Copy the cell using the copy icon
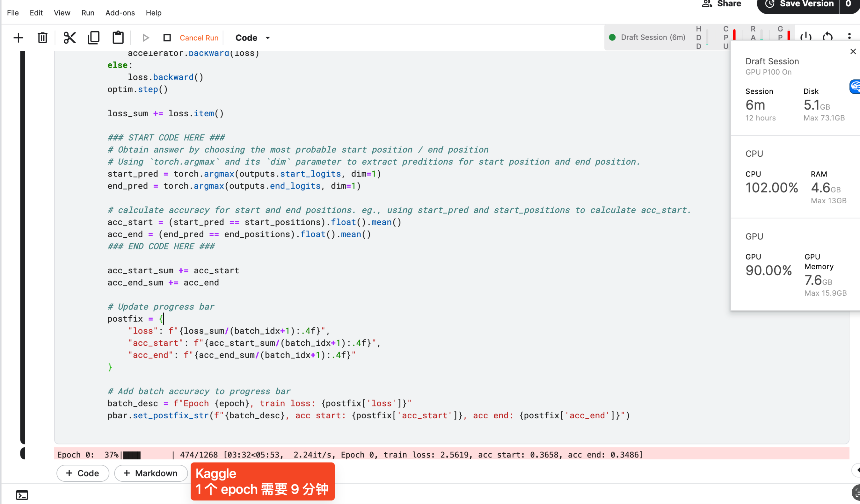This screenshot has height=504, width=860. coord(93,38)
